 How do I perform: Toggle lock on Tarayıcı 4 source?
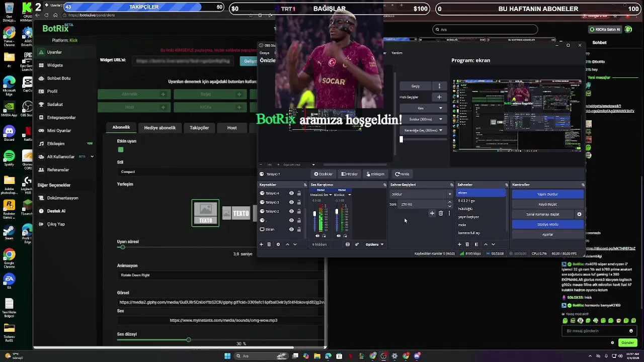point(299,193)
